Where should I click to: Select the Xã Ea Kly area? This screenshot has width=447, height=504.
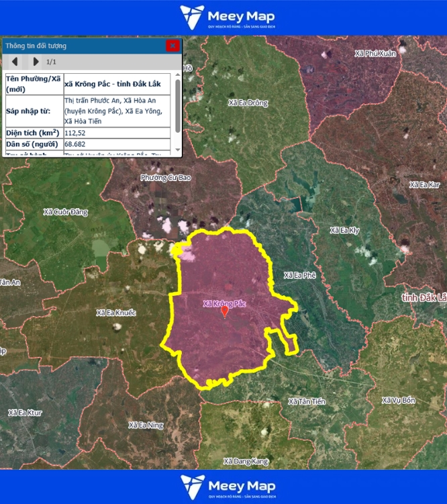(344, 230)
